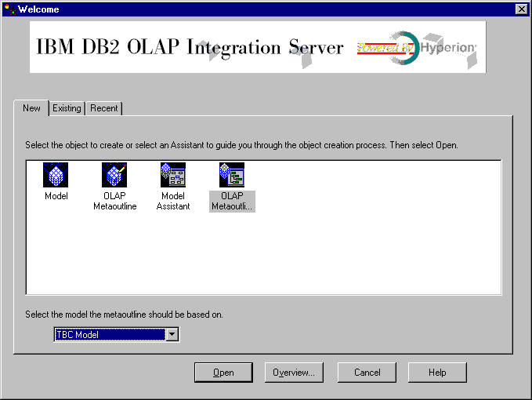Viewport: 532px width, 400px height.
Task: Click the Help button
Action: [x=437, y=373]
